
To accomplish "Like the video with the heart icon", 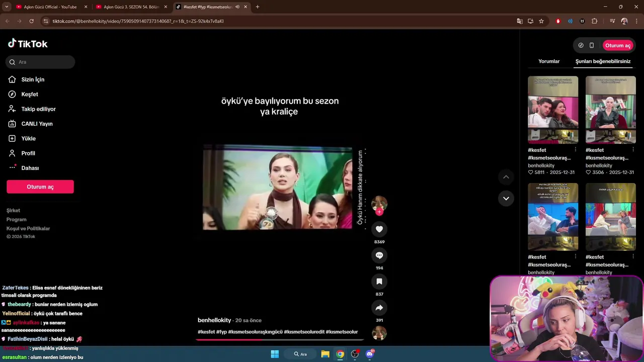I will (379, 229).
